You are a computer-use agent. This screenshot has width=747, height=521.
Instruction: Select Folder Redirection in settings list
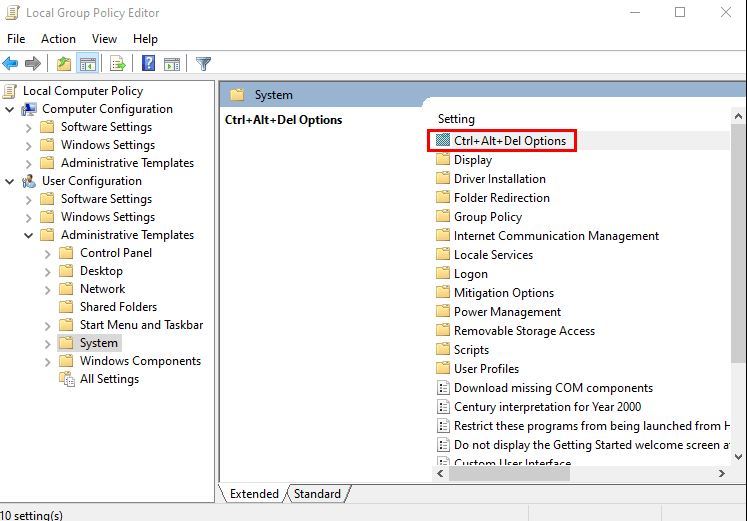point(502,198)
